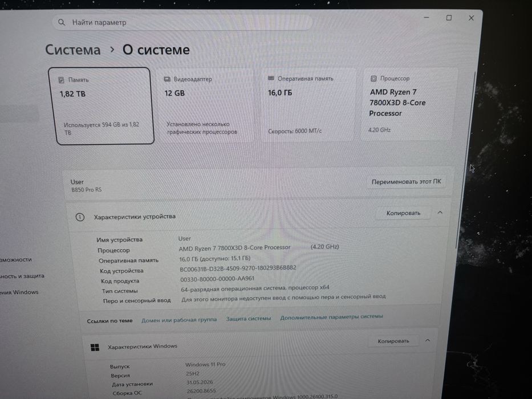Image resolution: width=532 pixels, height=399 pixels.
Task: Copy device specifications with 'Копировать'
Action: pyautogui.click(x=403, y=213)
